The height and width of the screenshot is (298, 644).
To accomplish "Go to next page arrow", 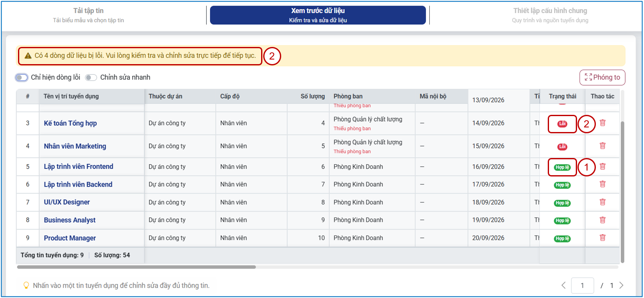I will (x=621, y=285).
